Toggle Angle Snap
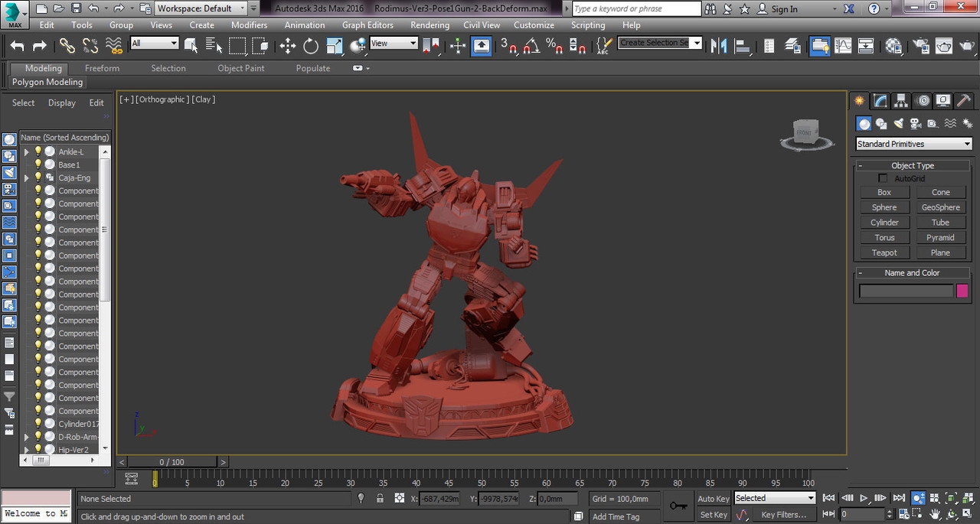980x524 pixels. pyautogui.click(x=532, y=46)
